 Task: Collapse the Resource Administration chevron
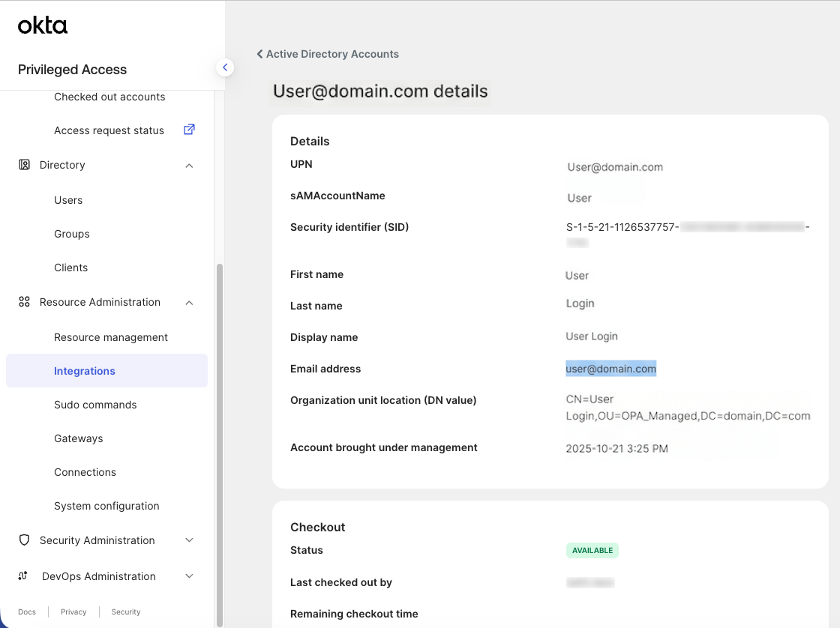click(x=189, y=303)
